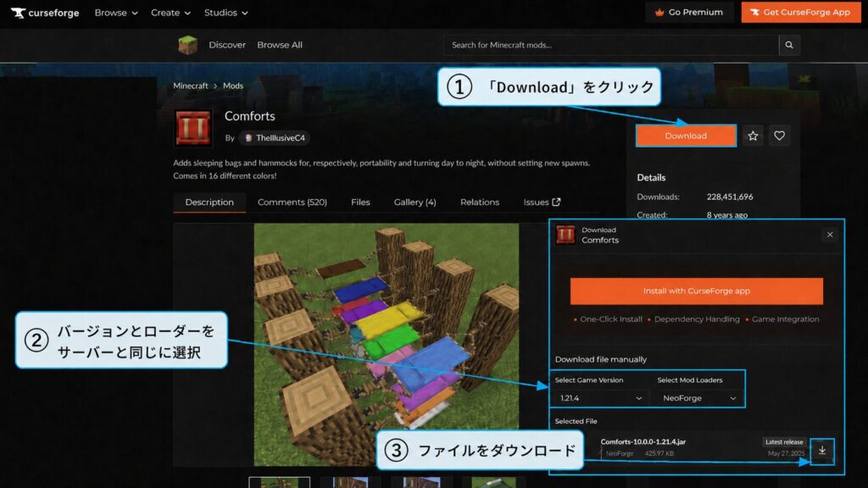
Task: Click the heart favorite icon
Action: (780, 136)
